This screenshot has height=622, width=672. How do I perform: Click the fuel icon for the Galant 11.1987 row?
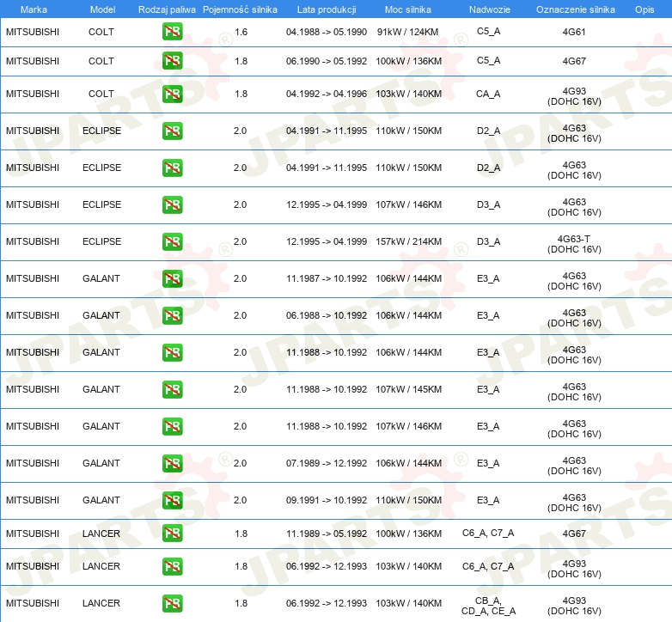(172, 279)
